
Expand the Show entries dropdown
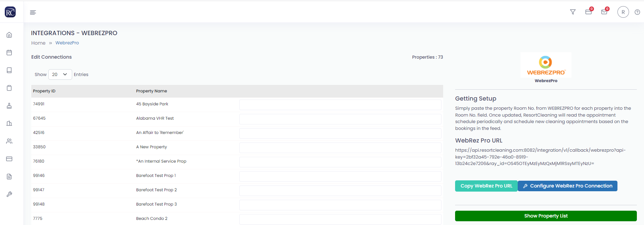(x=60, y=74)
